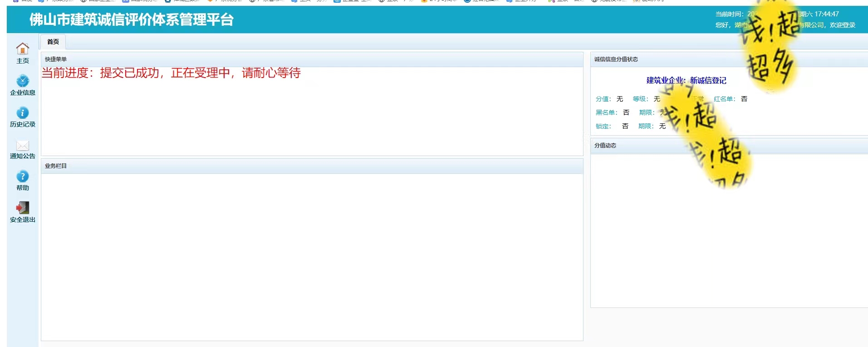Viewport: 868px width, 347px height.
Task: Click the 欢迎登录 greeting text
Action: click(843, 25)
